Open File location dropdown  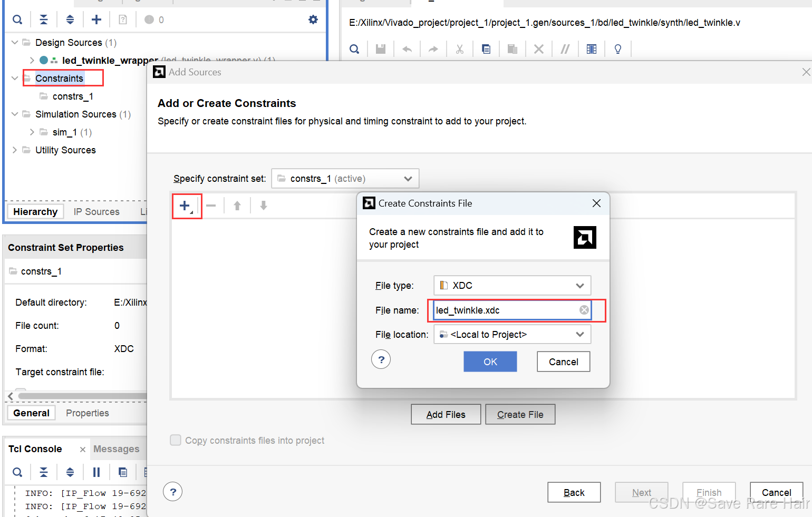(x=513, y=334)
